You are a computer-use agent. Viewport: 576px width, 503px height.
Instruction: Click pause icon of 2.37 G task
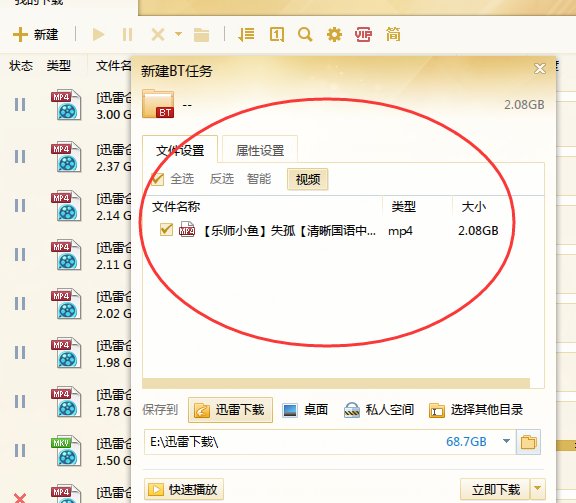pos(20,157)
